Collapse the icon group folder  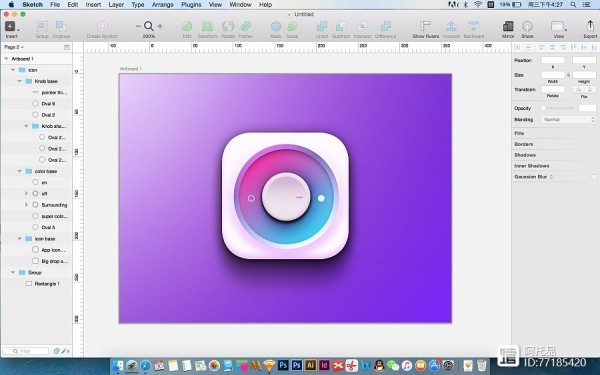[13, 70]
